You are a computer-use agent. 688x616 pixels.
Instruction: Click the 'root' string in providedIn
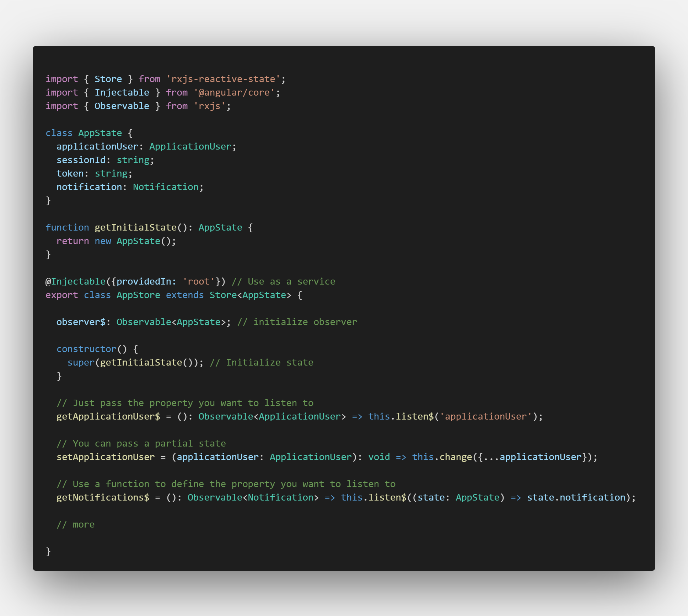coord(199,281)
